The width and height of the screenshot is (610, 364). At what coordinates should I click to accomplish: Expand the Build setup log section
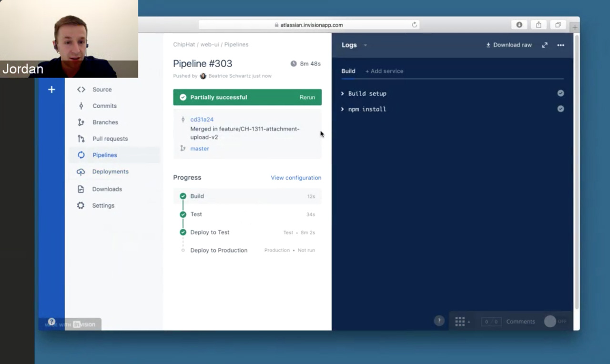coord(364,94)
